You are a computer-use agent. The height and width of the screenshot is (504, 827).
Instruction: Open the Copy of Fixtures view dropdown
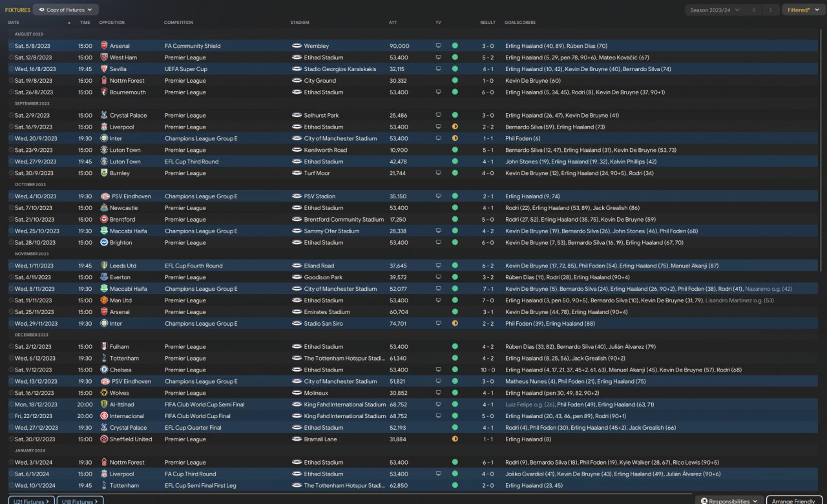click(65, 10)
